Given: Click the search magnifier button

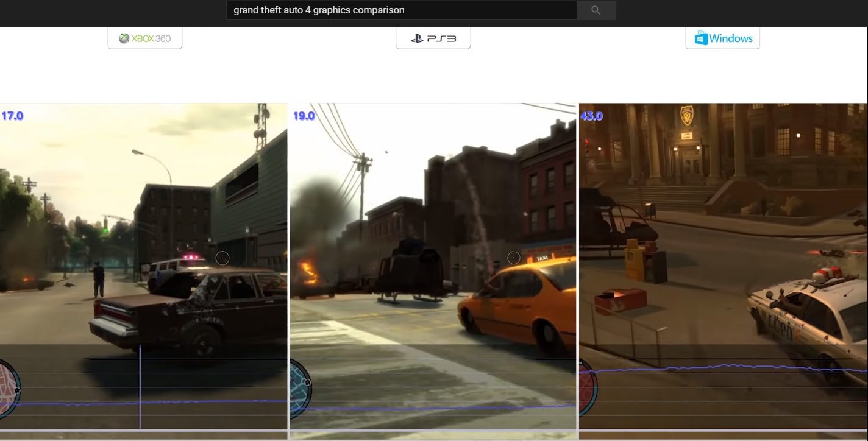Looking at the screenshot, I should point(596,10).
